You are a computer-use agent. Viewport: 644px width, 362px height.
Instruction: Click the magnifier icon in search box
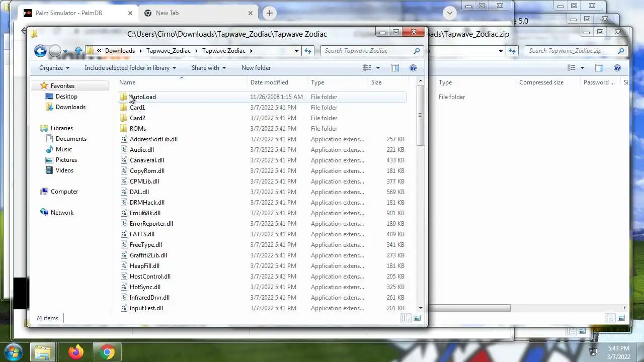pos(417,51)
